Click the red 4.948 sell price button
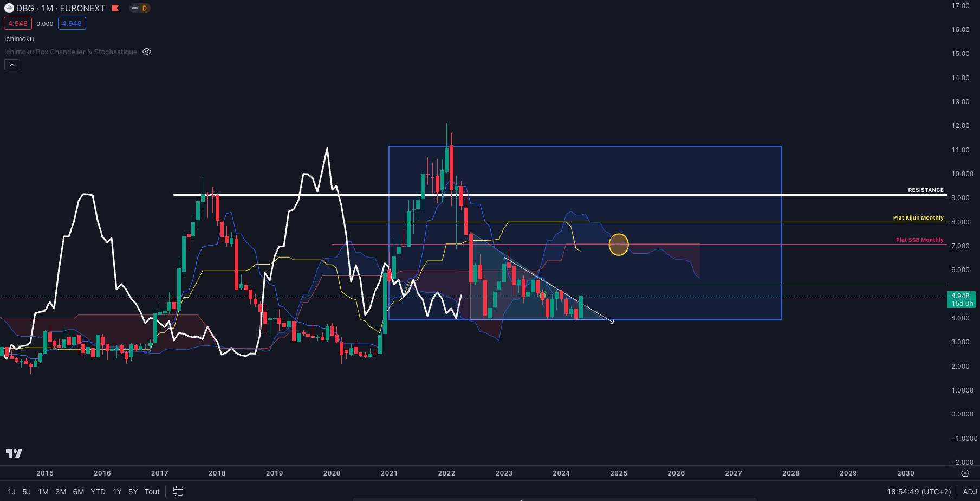This screenshot has height=501, width=980. (18, 23)
